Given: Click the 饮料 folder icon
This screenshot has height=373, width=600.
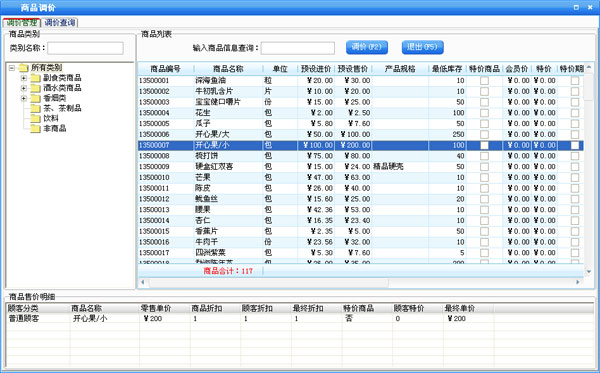Looking at the screenshot, I should pos(36,118).
